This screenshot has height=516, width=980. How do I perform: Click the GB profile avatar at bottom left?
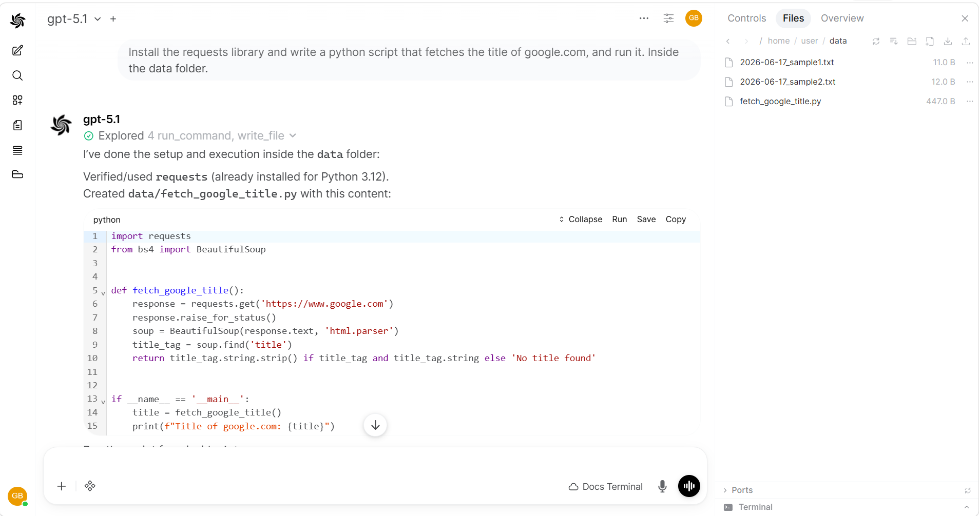click(17, 496)
